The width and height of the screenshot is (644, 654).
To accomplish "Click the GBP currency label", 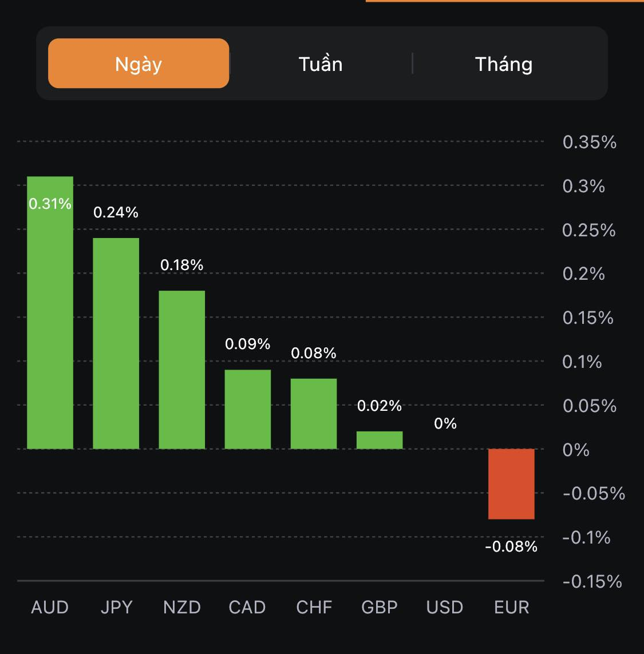I will [x=380, y=607].
